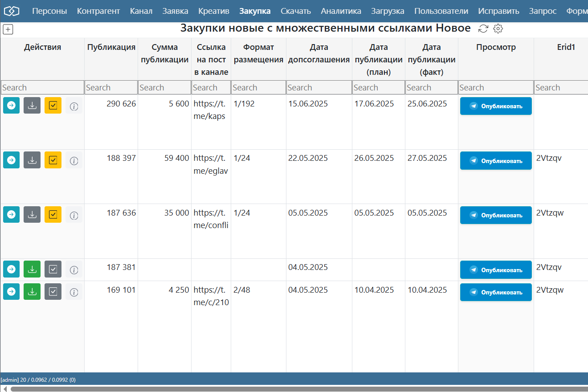Click the Search box under Дата допсоглашения
The image size is (588, 392).
click(x=319, y=87)
